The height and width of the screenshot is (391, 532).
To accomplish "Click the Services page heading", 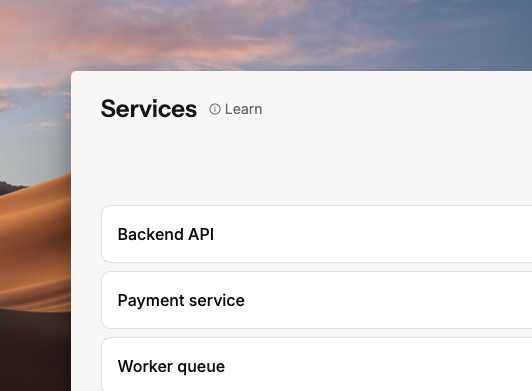I will (x=149, y=109).
